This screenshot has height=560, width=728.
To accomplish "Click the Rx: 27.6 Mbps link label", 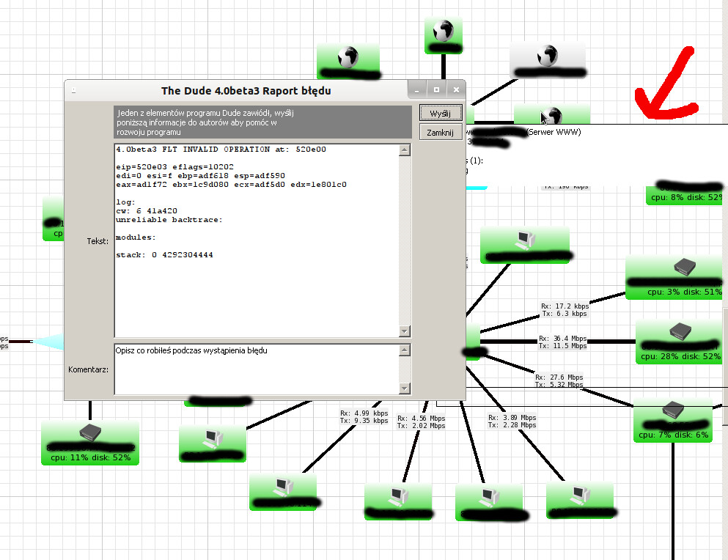I will tap(559, 380).
